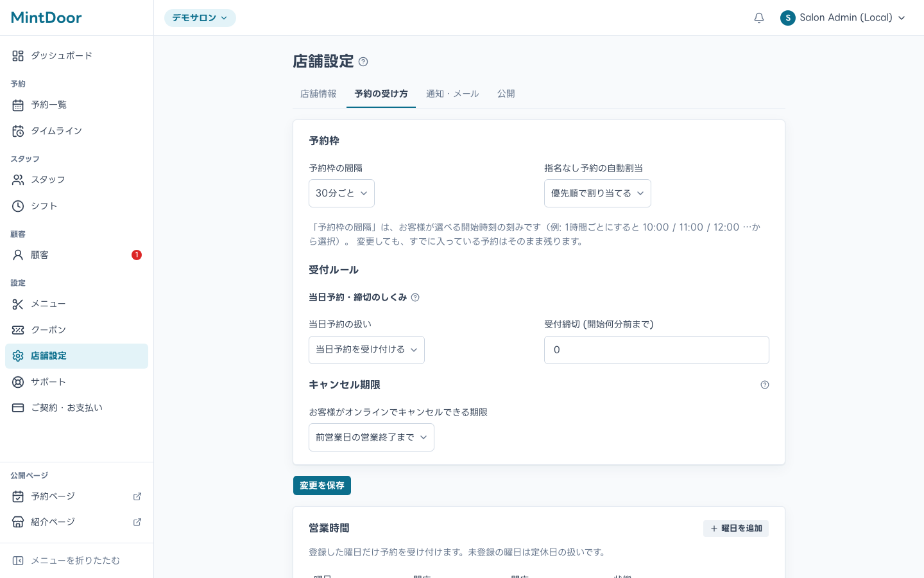Click the Salon Admin avatar circle
This screenshot has height=578, width=924.
tap(788, 18)
